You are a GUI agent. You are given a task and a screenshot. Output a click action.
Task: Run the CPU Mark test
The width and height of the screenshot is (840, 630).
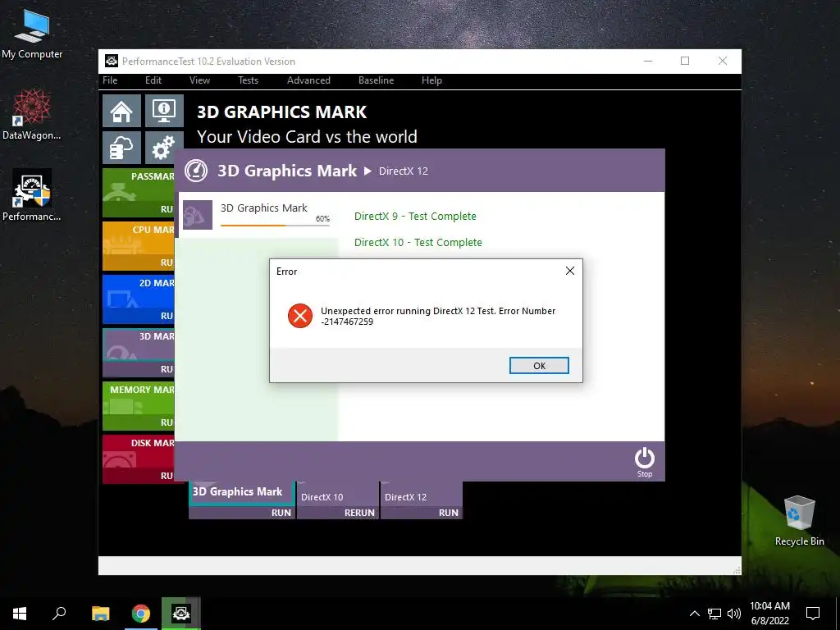coord(167,263)
